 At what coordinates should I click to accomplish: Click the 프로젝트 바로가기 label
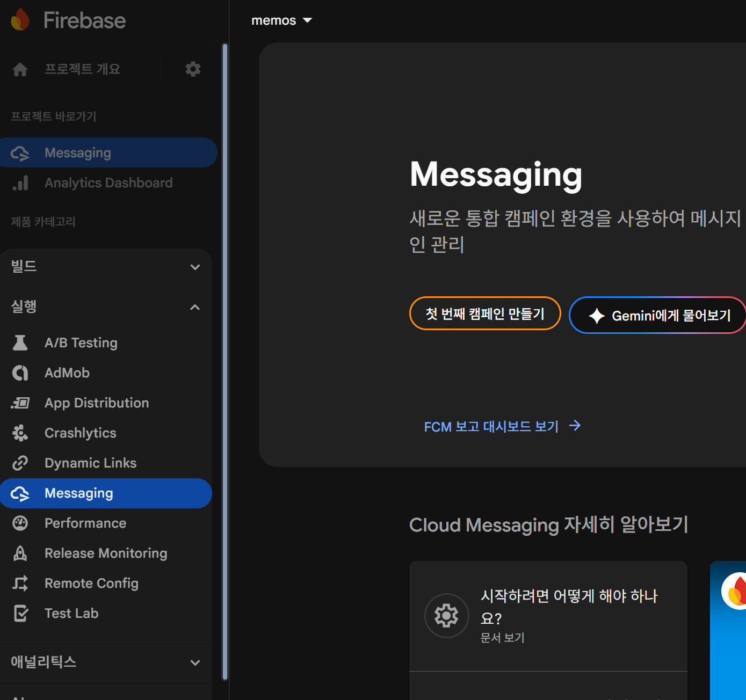point(54,116)
